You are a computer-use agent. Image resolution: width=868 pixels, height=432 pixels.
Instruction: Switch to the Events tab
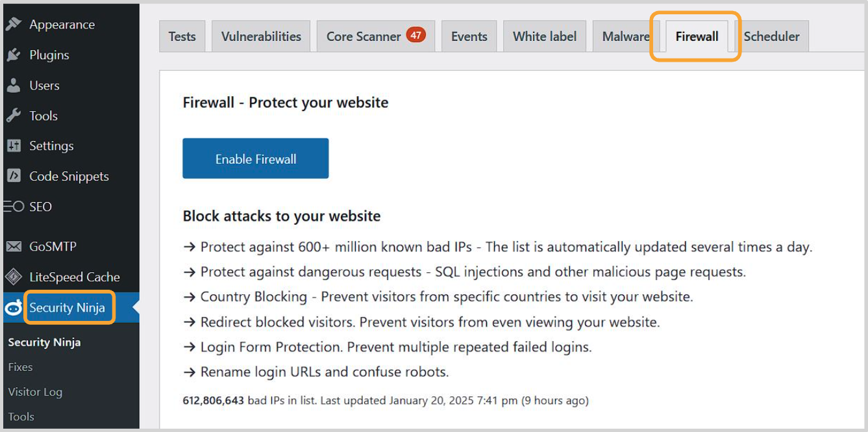click(469, 36)
